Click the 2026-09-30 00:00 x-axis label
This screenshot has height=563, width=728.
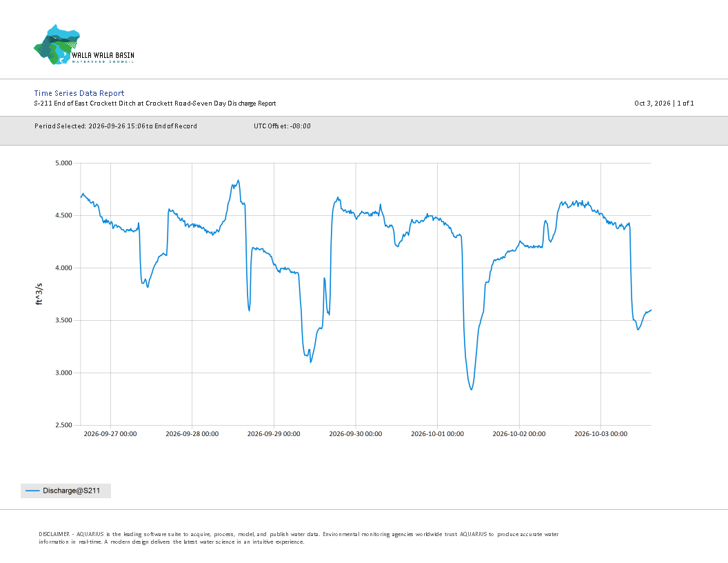[356, 434]
